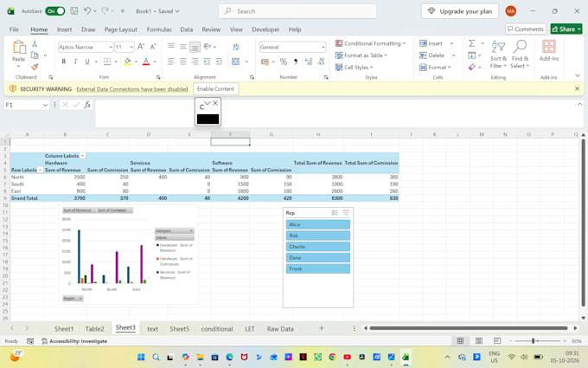
Task: Turn off the AutoSave switch
Action: 54,11
